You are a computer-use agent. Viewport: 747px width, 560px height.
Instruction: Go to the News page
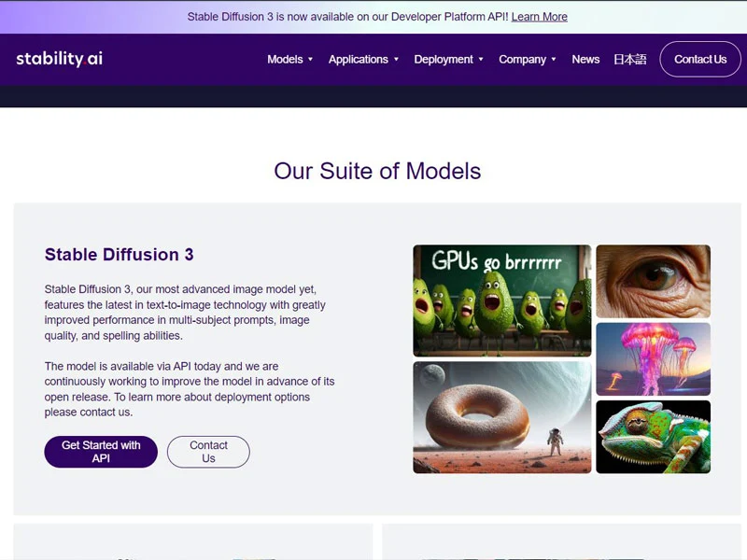coord(585,59)
